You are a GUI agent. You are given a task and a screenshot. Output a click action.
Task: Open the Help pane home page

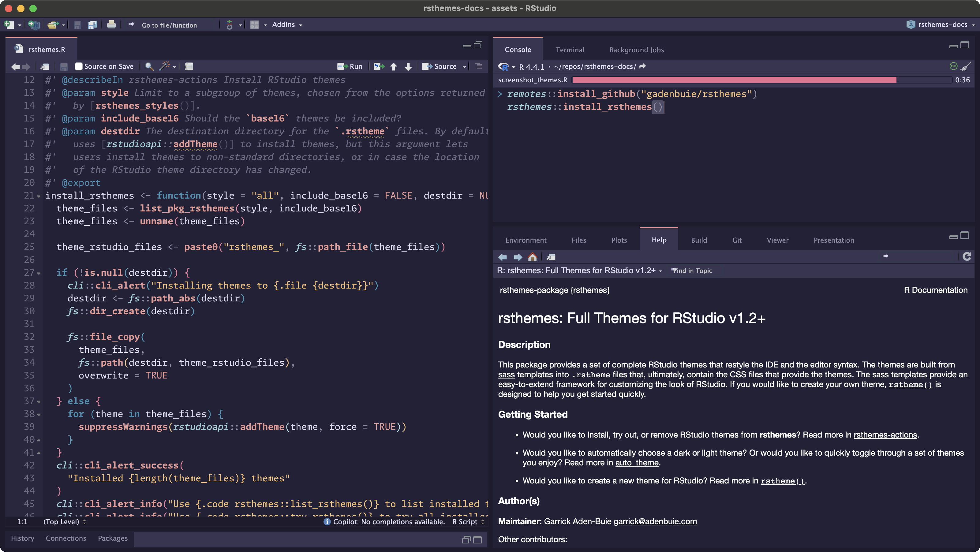pyautogui.click(x=532, y=257)
